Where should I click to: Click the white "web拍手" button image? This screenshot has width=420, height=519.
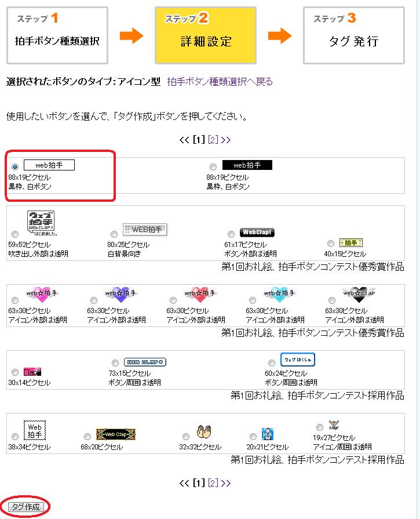tap(49, 165)
